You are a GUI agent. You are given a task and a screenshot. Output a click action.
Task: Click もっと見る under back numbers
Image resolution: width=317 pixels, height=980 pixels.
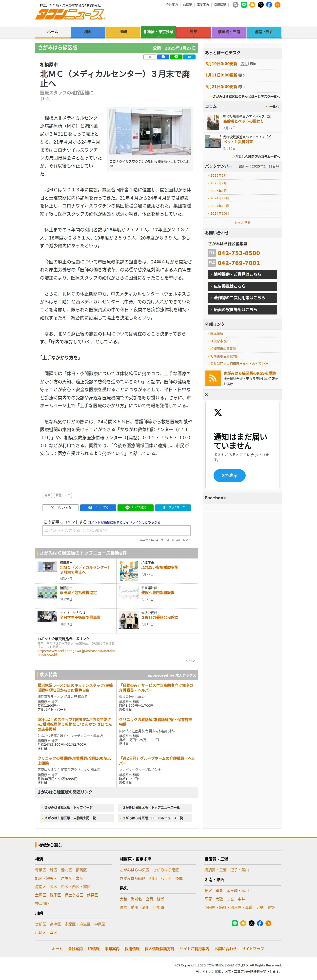point(242,222)
